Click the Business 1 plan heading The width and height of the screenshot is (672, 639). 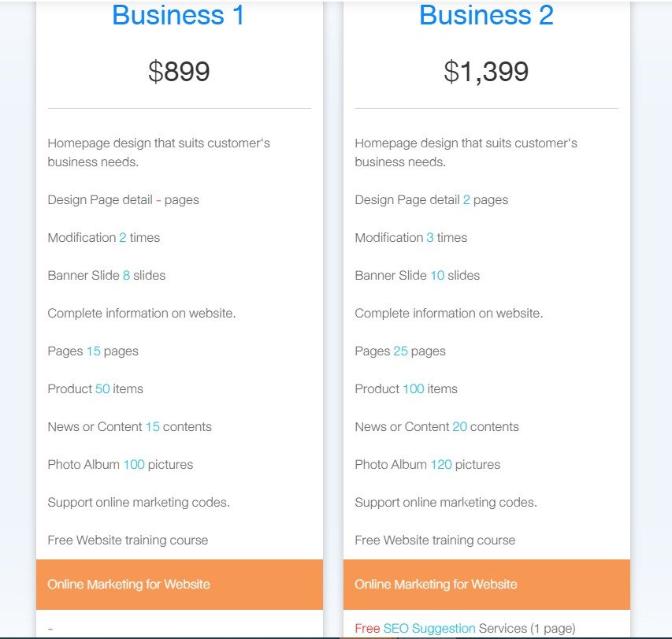tap(178, 15)
